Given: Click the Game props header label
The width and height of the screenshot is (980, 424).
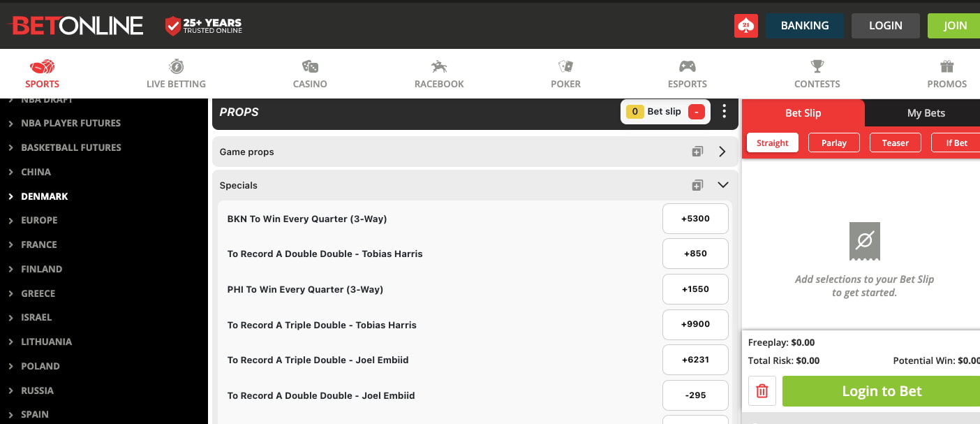Looking at the screenshot, I should pos(246,152).
